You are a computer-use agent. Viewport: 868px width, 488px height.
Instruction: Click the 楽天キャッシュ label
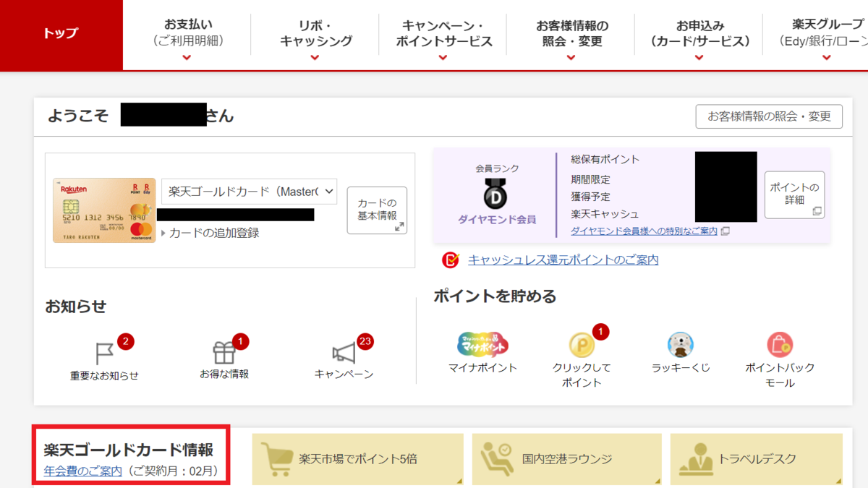pos(605,214)
